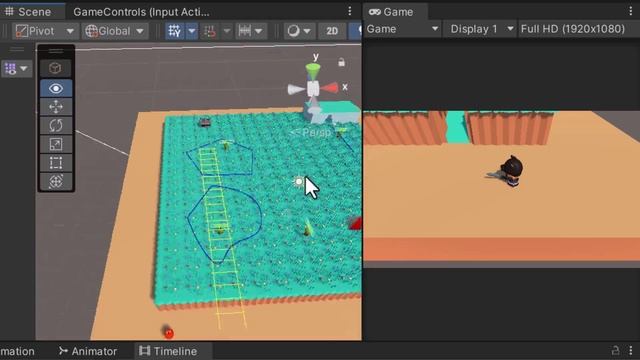Select the Transform tool

point(56,181)
